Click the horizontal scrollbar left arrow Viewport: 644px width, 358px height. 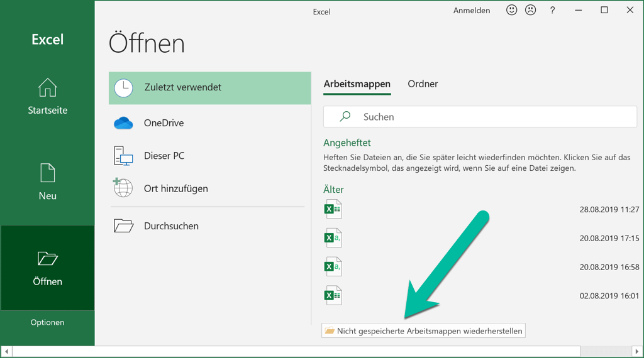click(6, 352)
